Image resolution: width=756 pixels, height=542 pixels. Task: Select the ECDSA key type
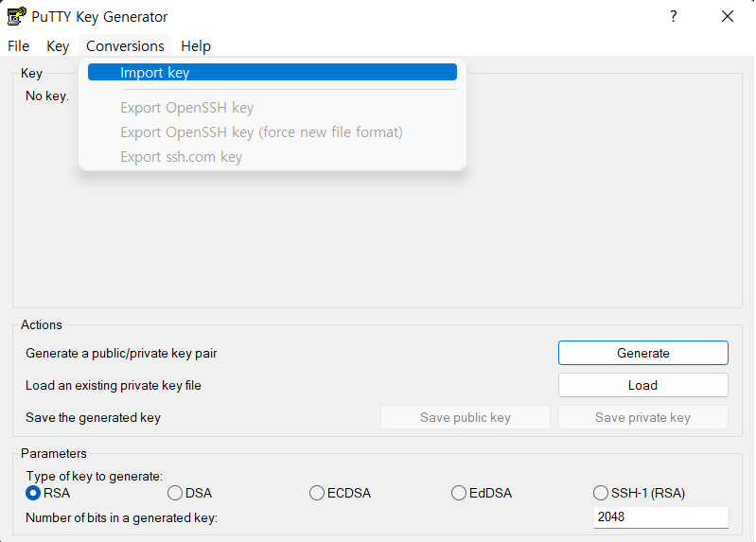click(x=340, y=493)
